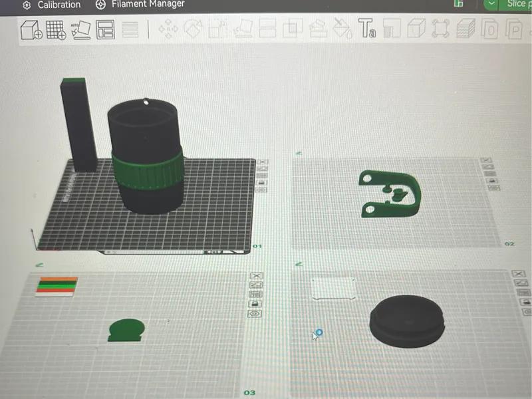Arrange objects on plate 03
The width and height of the screenshot is (532, 399).
(256, 294)
